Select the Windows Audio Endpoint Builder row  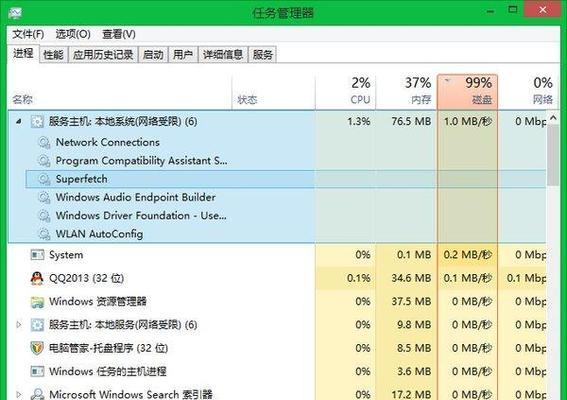(x=286, y=197)
